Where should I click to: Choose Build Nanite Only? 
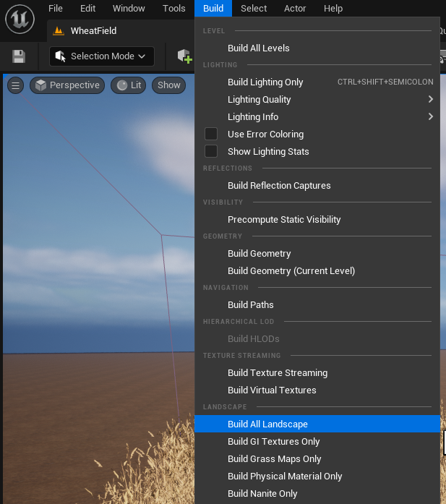317,494
